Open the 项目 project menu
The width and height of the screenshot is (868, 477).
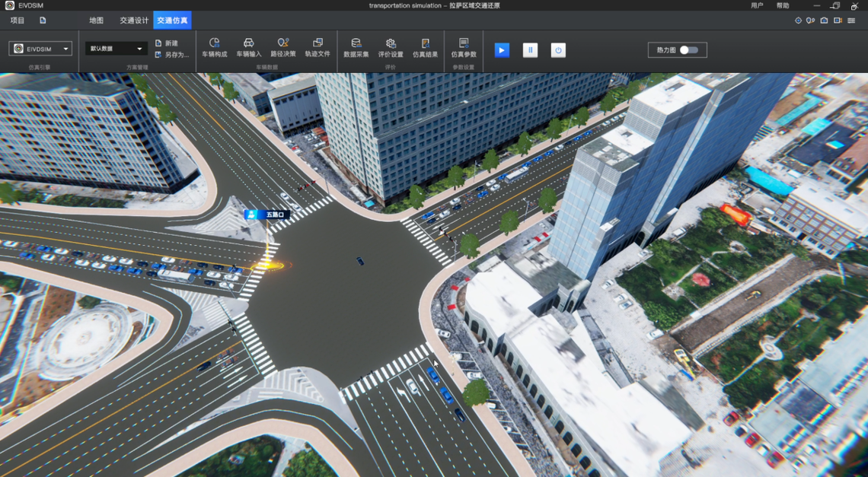(18, 21)
